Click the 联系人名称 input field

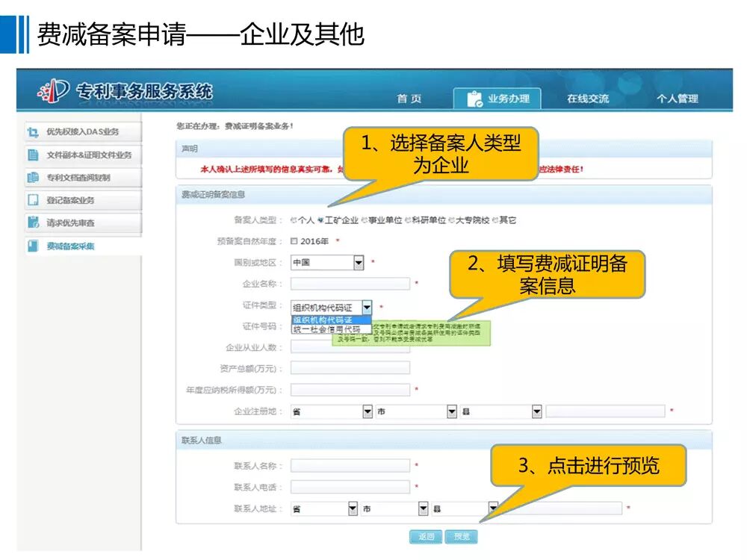click(x=350, y=465)
